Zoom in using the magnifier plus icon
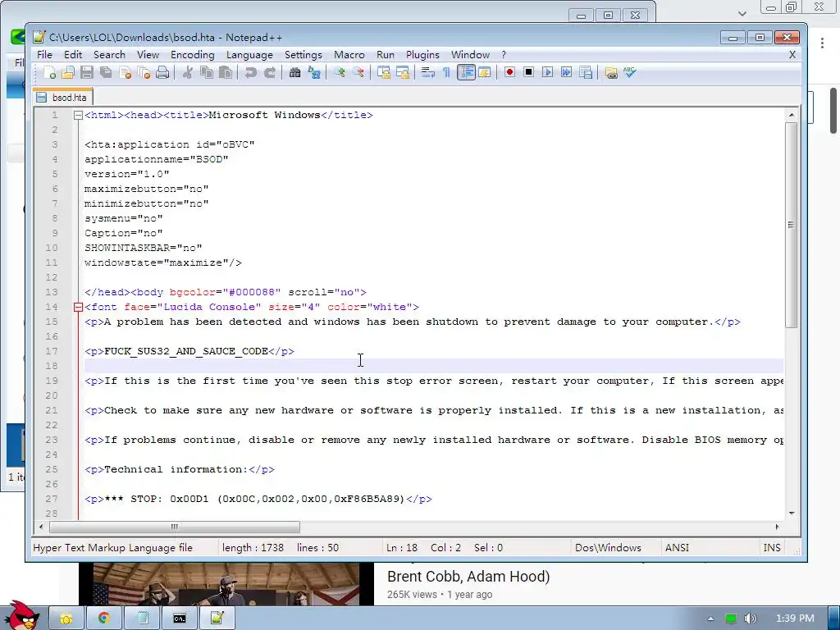Viewport: 840px width, 630px height. [339, 72]
